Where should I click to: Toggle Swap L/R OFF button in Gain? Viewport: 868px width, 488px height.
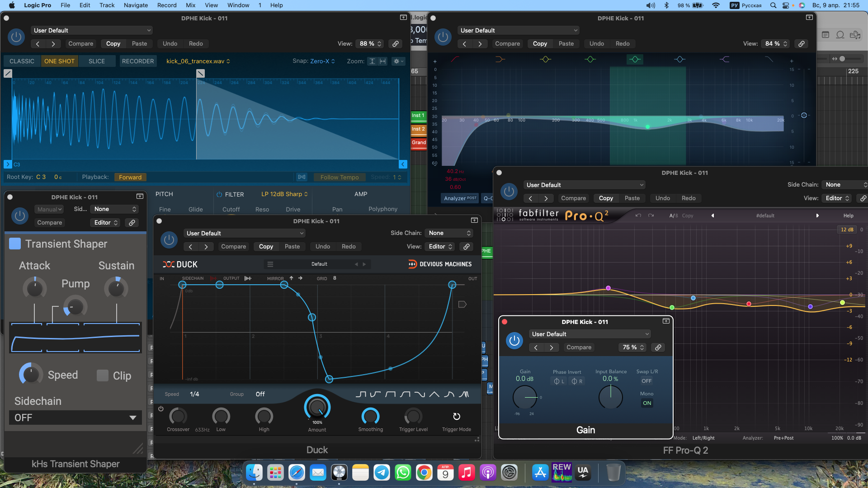[x=646, y=381]
